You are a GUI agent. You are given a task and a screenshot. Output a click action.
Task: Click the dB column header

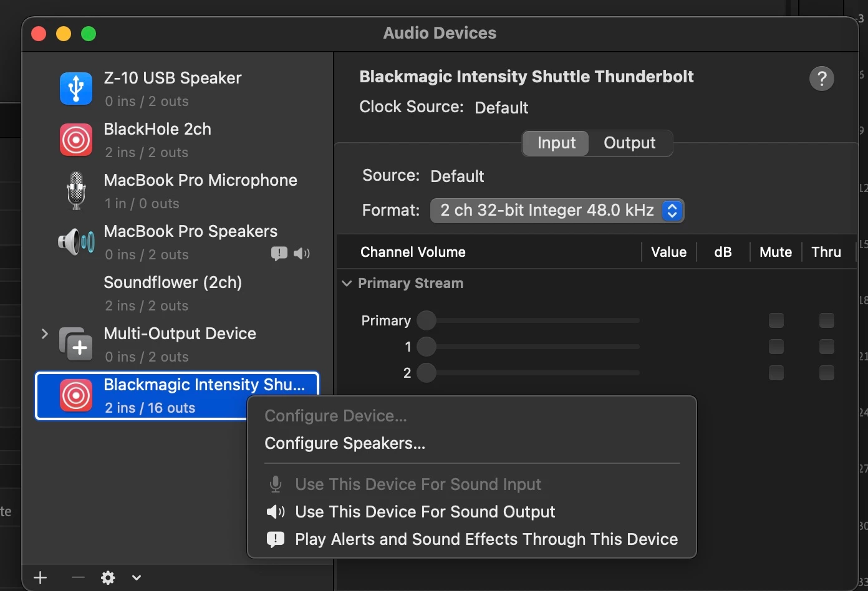(x=723, y=252)
